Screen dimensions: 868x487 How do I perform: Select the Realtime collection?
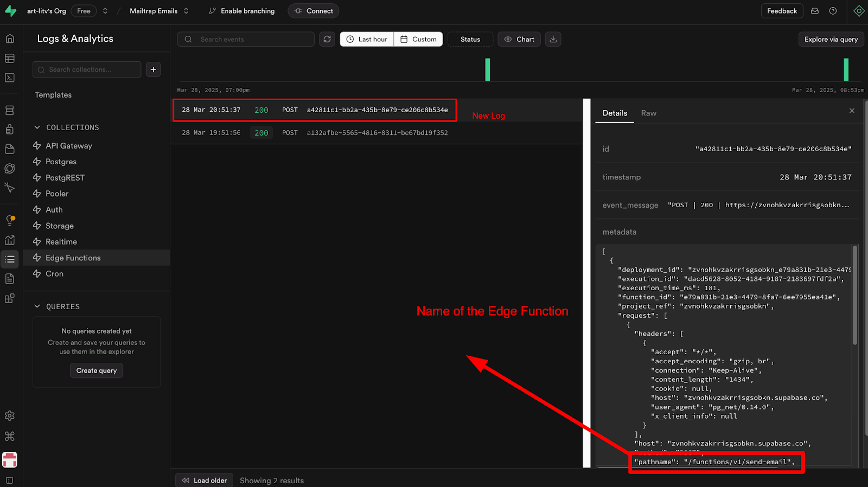[x=97, y=242]
